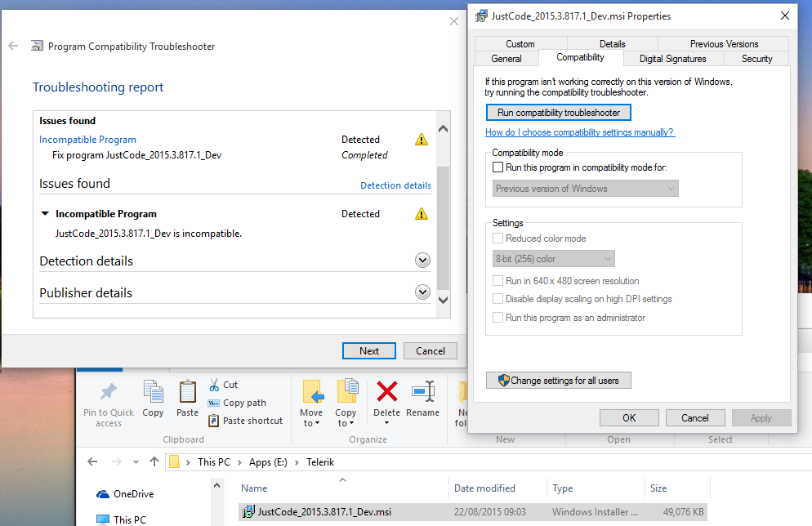Click the Cut scissors icon
This screenshot has height=526, width=812.
point(214,385)
